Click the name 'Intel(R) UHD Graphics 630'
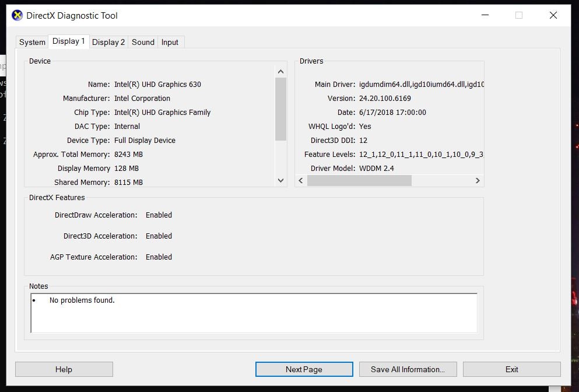 pos(157,84)
